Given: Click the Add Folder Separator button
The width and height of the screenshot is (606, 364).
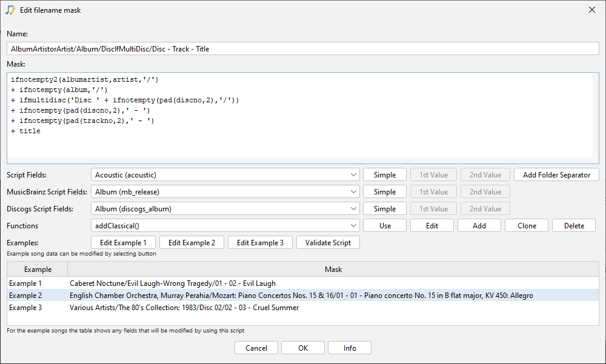Looking at the screenshot, I should 556,174.
